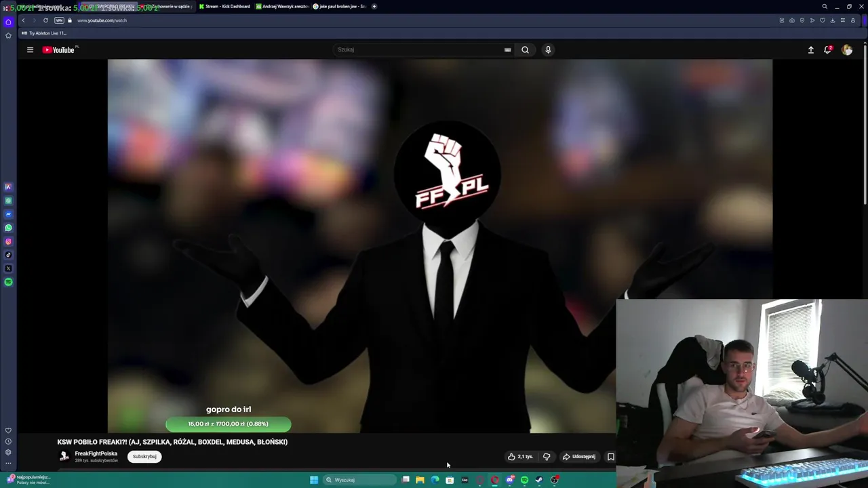
Task: Open the YouTube account avatar menu
Action: point(847,49)
